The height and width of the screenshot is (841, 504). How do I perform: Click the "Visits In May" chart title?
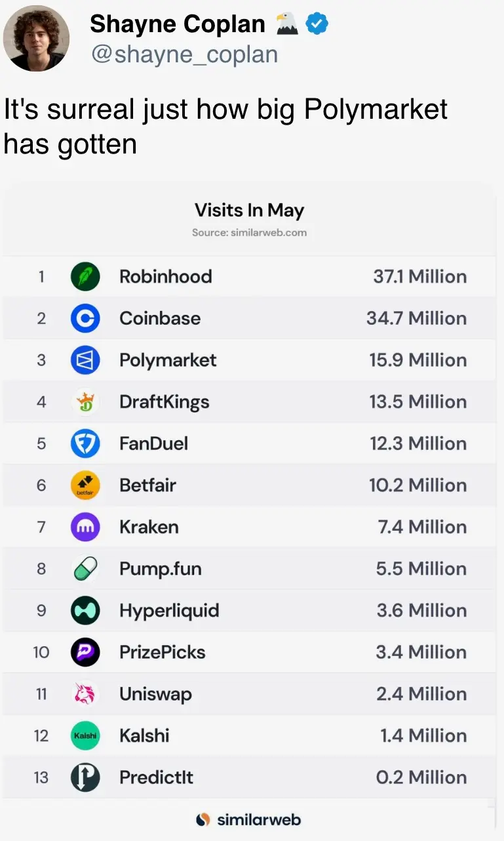(x=249, y=211)
